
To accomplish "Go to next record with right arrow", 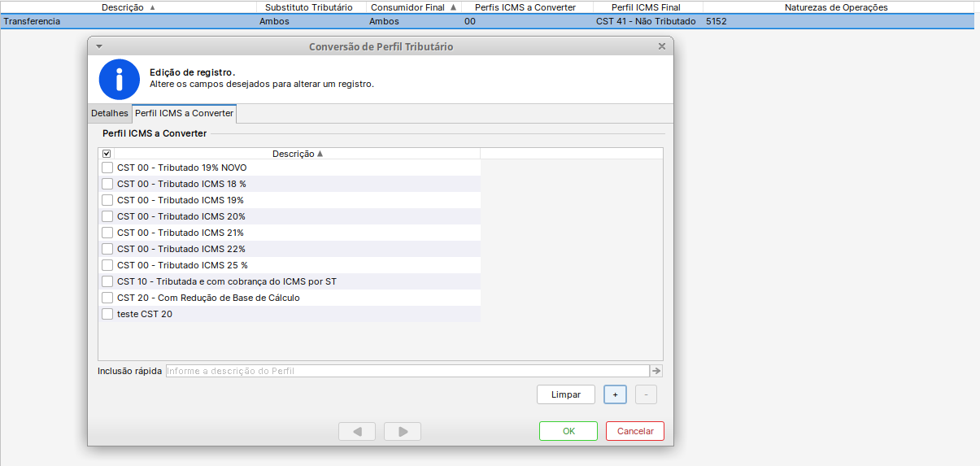I will pyautogui.click(x=403, y=431).
